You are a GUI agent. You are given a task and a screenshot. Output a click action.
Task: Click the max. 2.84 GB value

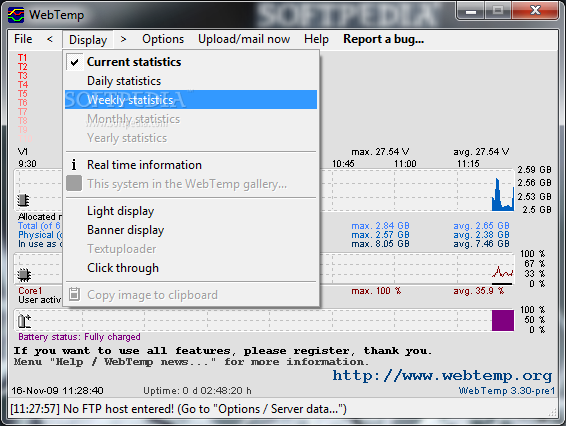tap(380, 226)
